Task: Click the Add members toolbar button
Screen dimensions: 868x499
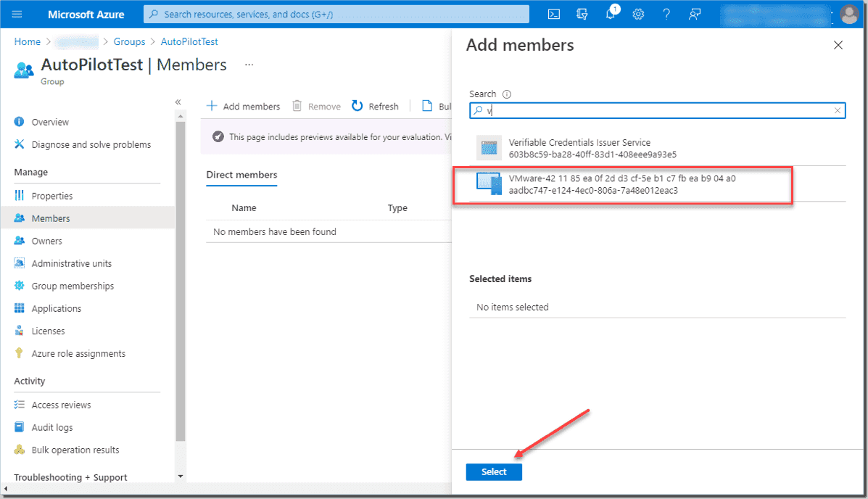Action: point(244,107)
